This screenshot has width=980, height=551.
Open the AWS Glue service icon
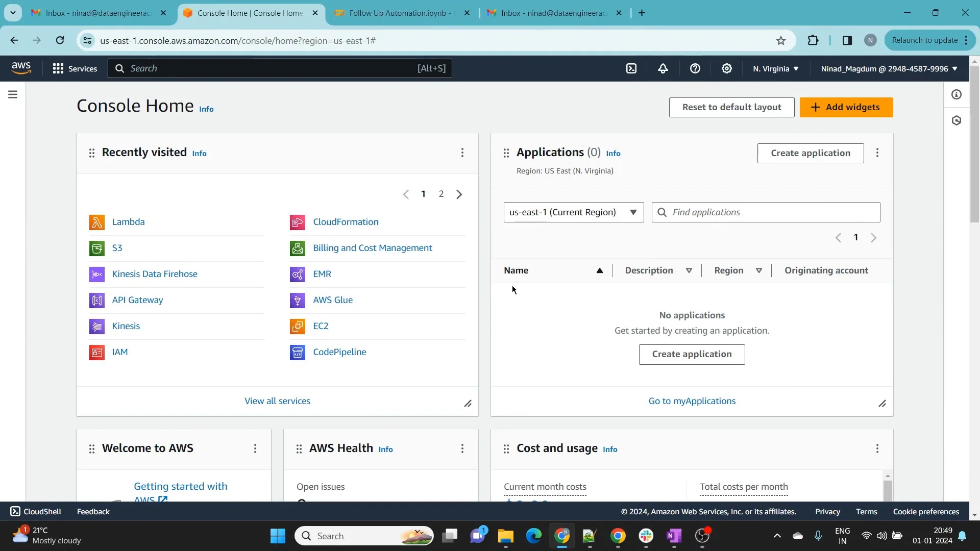pyautogui.click(x=298, y=300)
